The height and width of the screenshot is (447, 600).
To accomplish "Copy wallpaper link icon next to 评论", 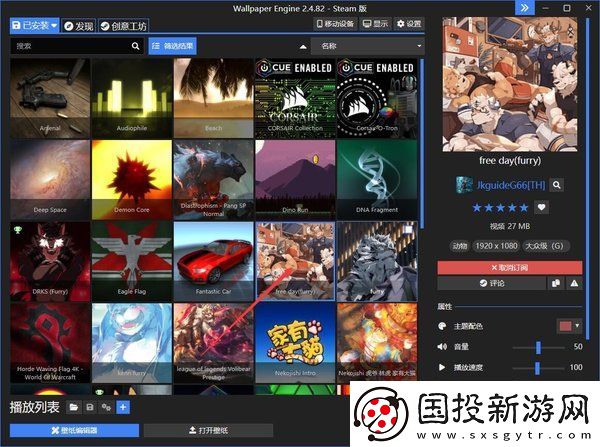I will [556, 283].
